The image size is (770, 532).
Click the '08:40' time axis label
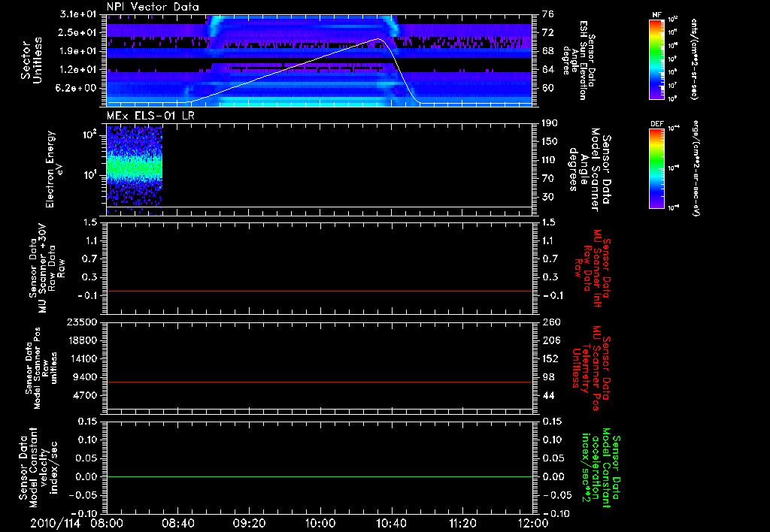pos(178,523)
